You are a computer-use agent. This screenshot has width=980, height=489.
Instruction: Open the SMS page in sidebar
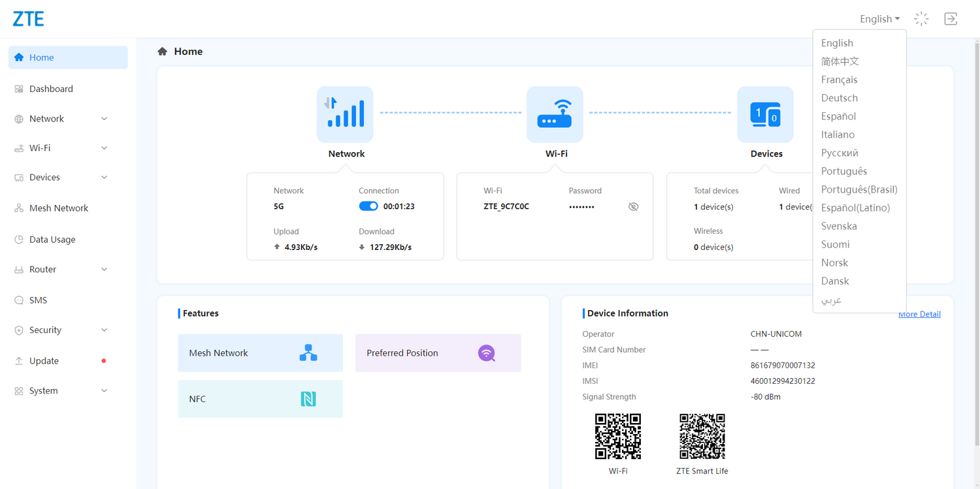(38, 300)
